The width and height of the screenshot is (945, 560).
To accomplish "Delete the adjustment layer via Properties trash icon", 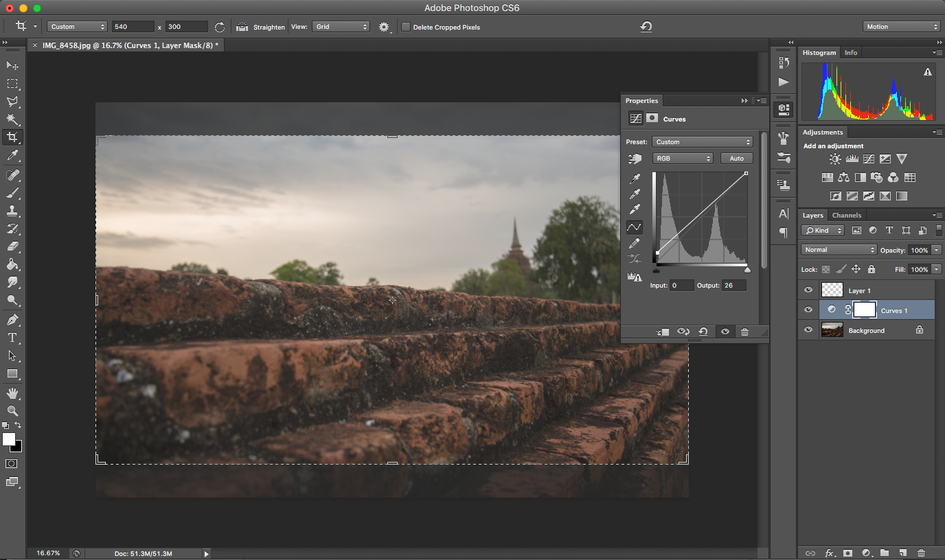I will pyautogui.click(x=744, y=332).
